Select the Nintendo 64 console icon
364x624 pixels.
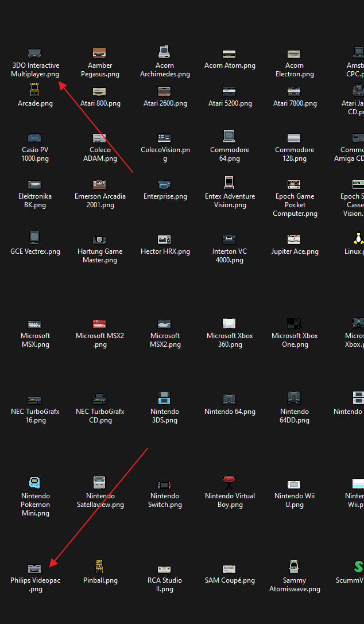(229, 400)
